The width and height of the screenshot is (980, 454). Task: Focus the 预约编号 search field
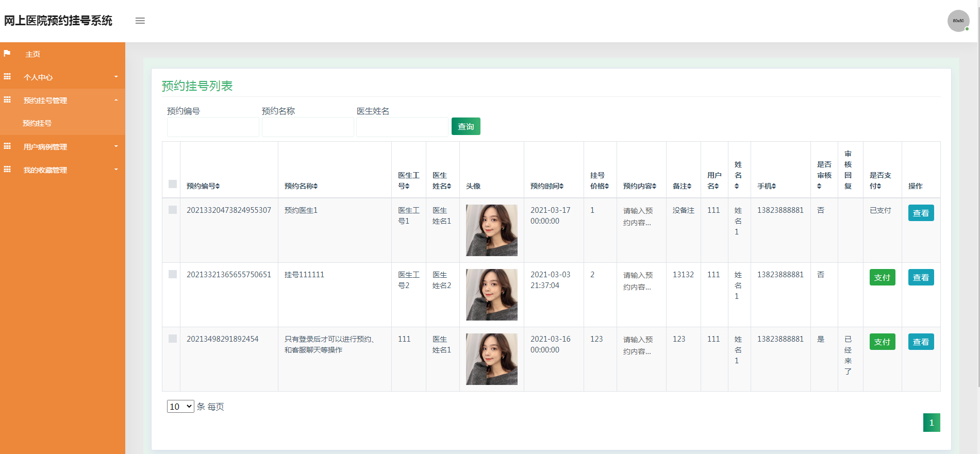tap(213, 127)
